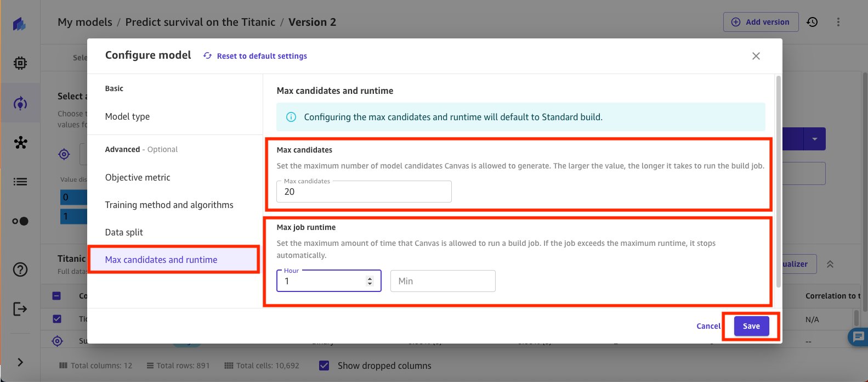Click the target icon in the bottom table row
The width and height of the screenshot is (868, 382).
point(58,341)
